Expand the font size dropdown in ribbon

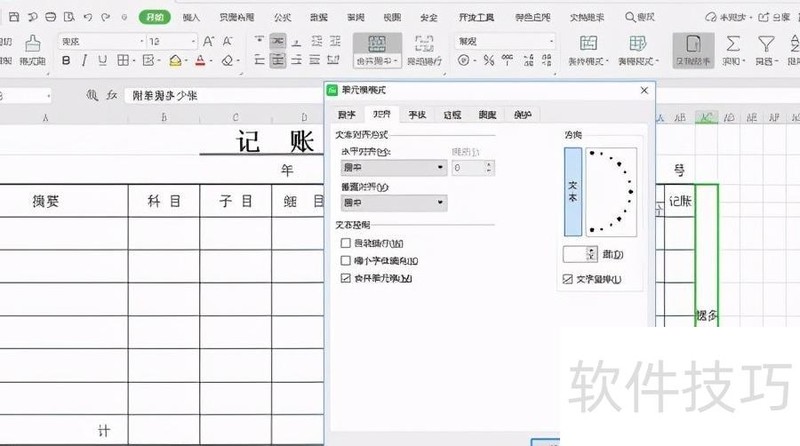point(192,41)
